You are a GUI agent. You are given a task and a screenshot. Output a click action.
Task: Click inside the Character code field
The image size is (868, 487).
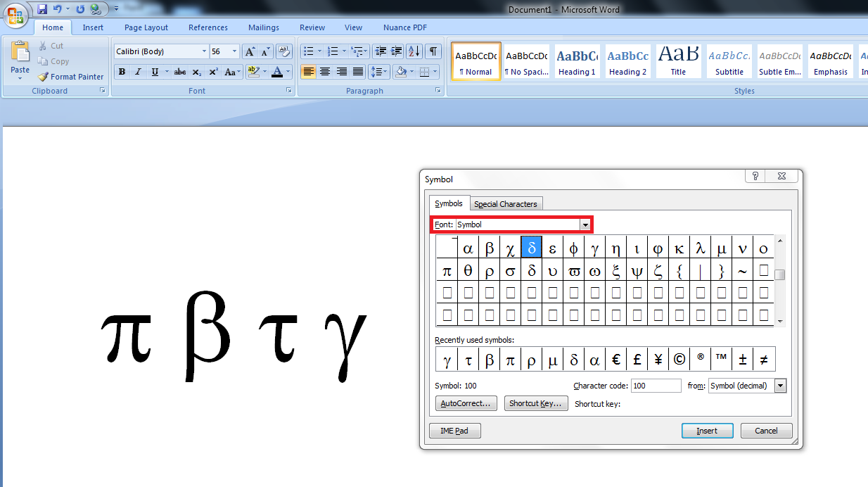656,386
